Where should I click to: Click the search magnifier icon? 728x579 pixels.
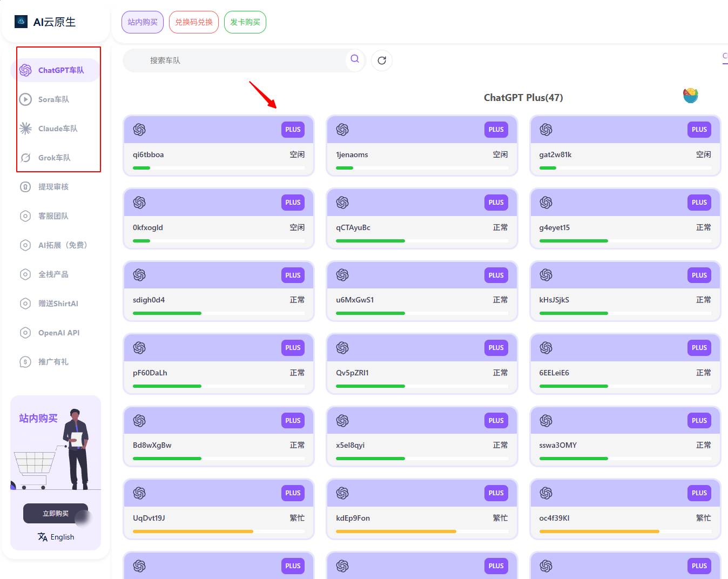355,59
